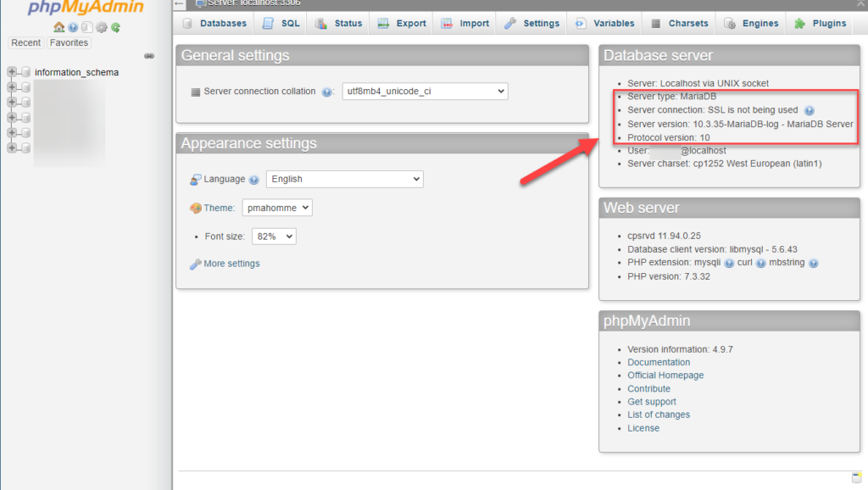Refresh the navigation tree with the green icon
The width and height of the screenshot is (868, 490).
point(116,27)
